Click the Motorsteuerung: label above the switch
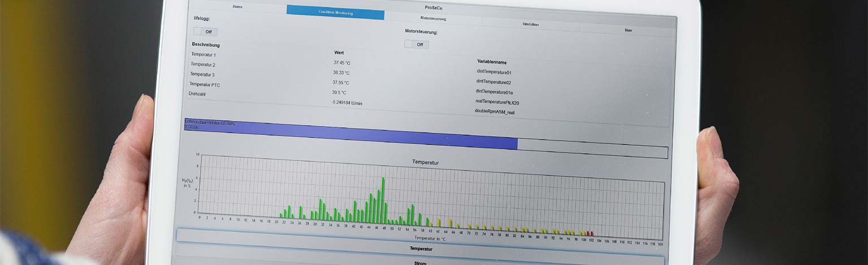This screenshot has width=868, height=265. point(421,32)
